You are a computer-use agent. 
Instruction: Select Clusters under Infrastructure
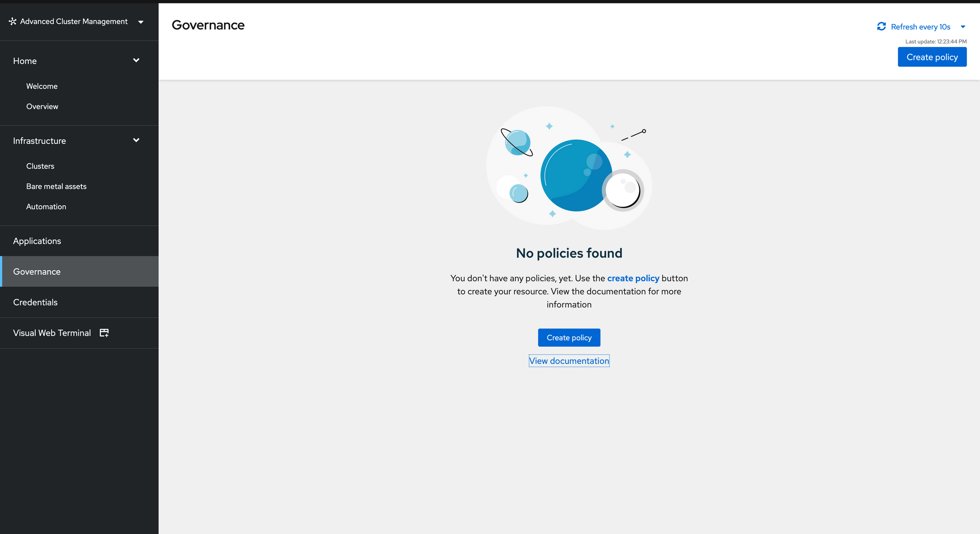click(x=40, y=166)
